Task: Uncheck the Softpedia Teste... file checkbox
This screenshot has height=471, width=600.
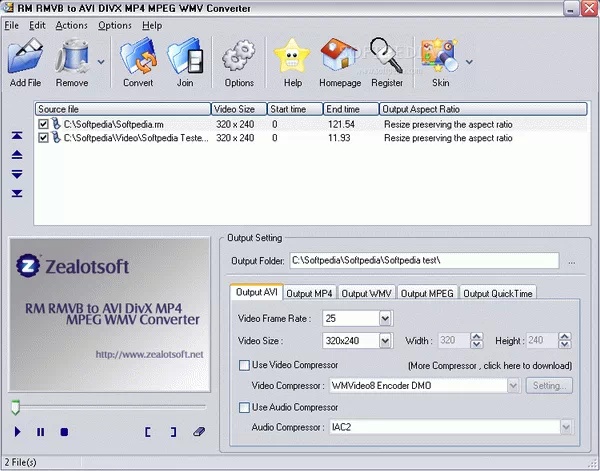Action: [x=43, y=138]
